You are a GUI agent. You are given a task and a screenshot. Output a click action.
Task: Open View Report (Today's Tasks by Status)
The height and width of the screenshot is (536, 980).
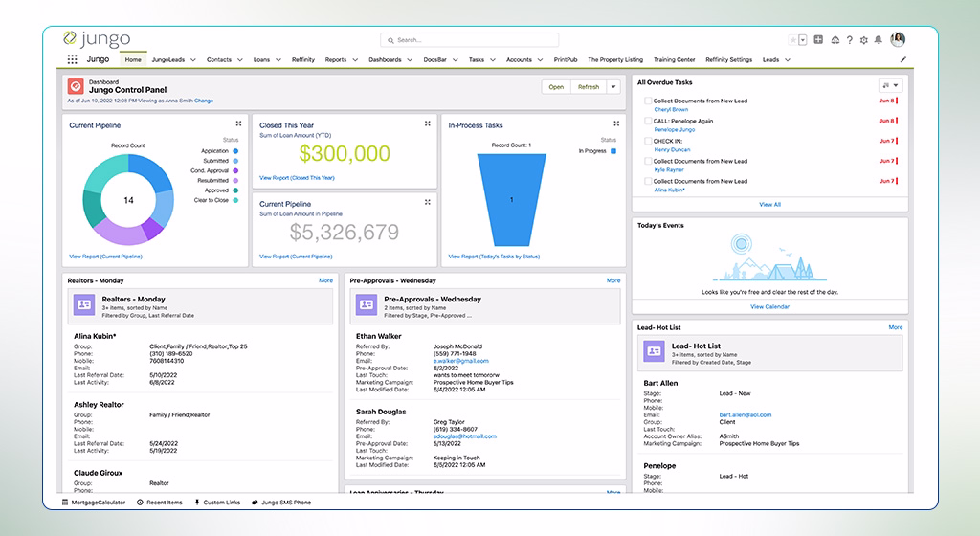point(494,257)
